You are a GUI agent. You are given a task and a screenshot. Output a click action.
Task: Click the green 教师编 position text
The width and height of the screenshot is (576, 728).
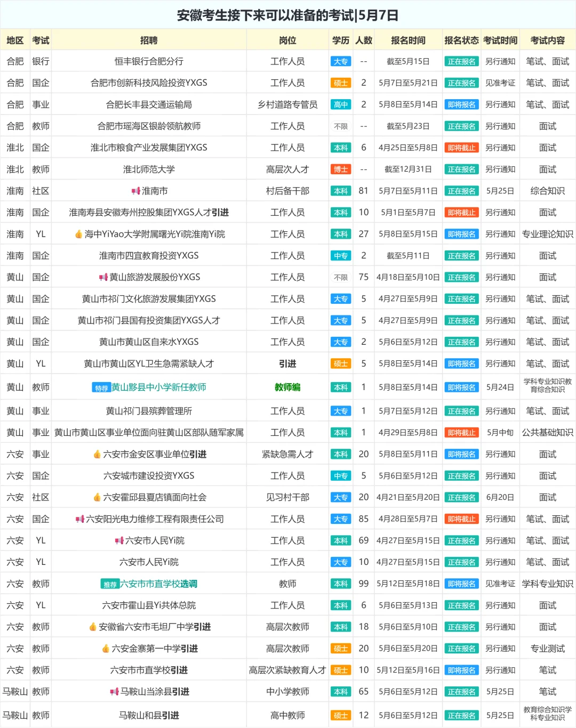pyautogui.click(x=287, y=387)
